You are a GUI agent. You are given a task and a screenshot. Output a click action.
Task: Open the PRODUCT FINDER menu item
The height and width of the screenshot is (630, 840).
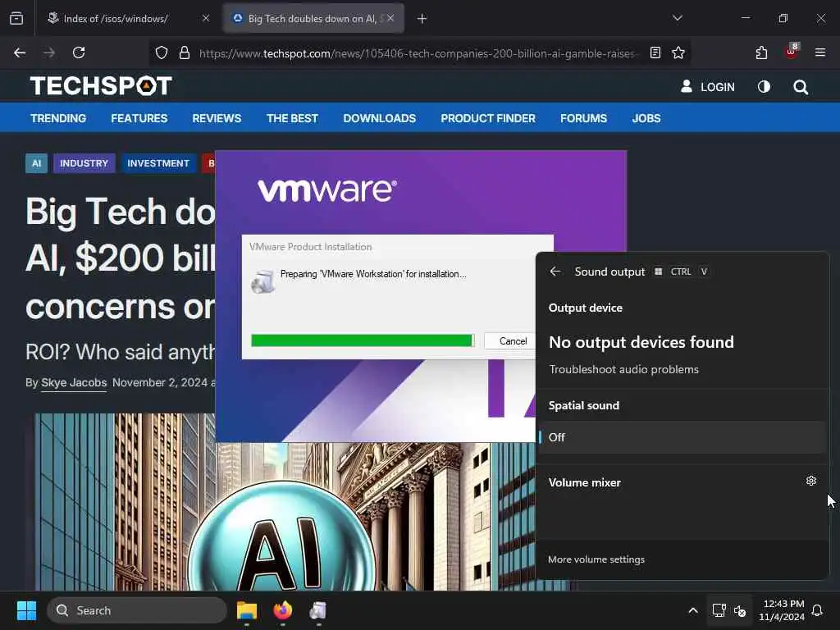pos(488,118)
